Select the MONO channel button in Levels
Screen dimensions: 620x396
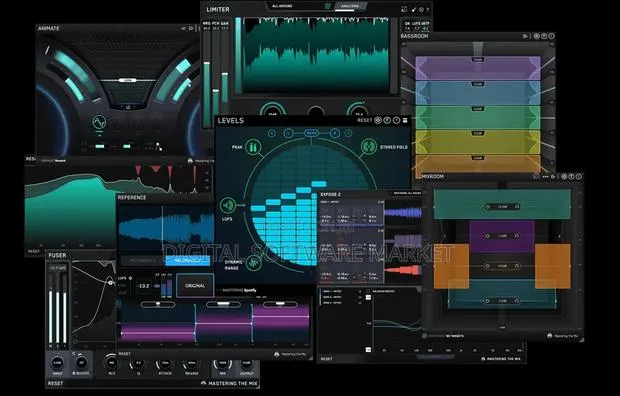pos(312,133)
